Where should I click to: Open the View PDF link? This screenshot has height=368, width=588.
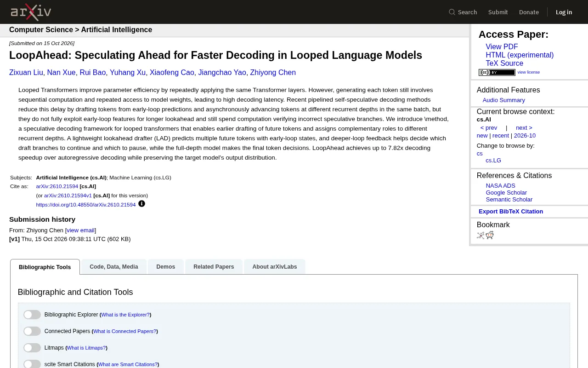click(x=502, y=47)
